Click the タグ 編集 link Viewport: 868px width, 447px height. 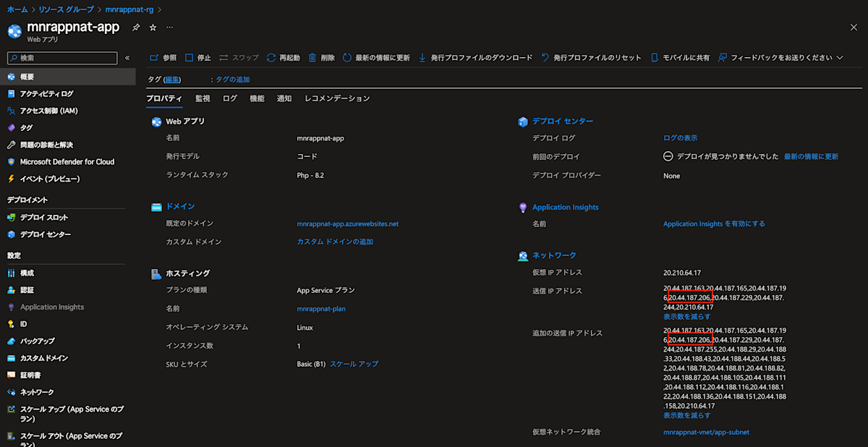tap(172, 80)
